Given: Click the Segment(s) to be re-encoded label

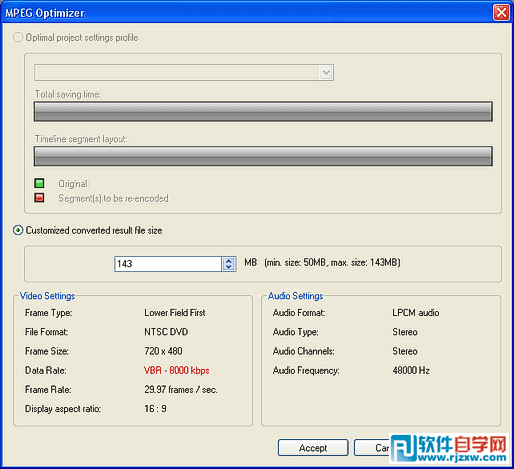Looking at the screenshot, I should pos(113,198).
